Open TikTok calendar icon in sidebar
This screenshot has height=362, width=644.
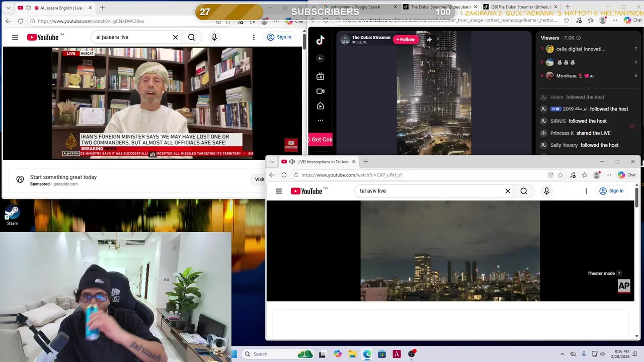320,76
